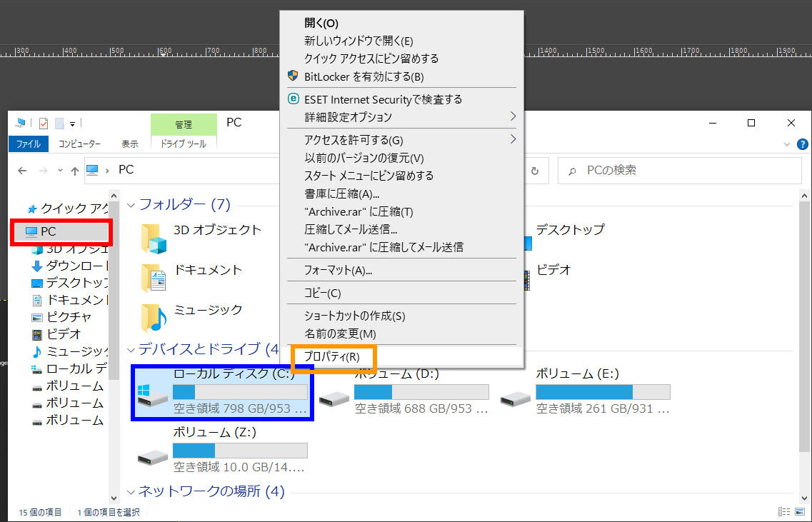Click inside the PCの検索 search box
Screen dimensions: 812x522
(678, 170)
